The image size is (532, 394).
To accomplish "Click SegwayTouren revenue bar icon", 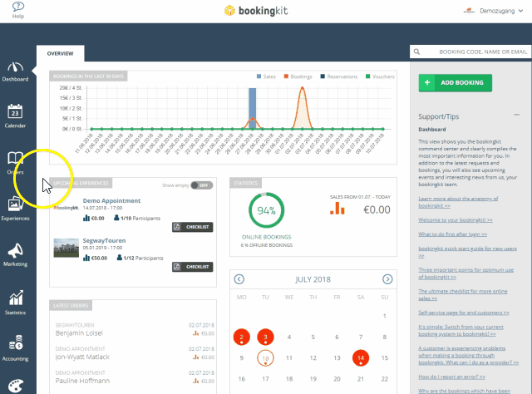I will [86, 258].
